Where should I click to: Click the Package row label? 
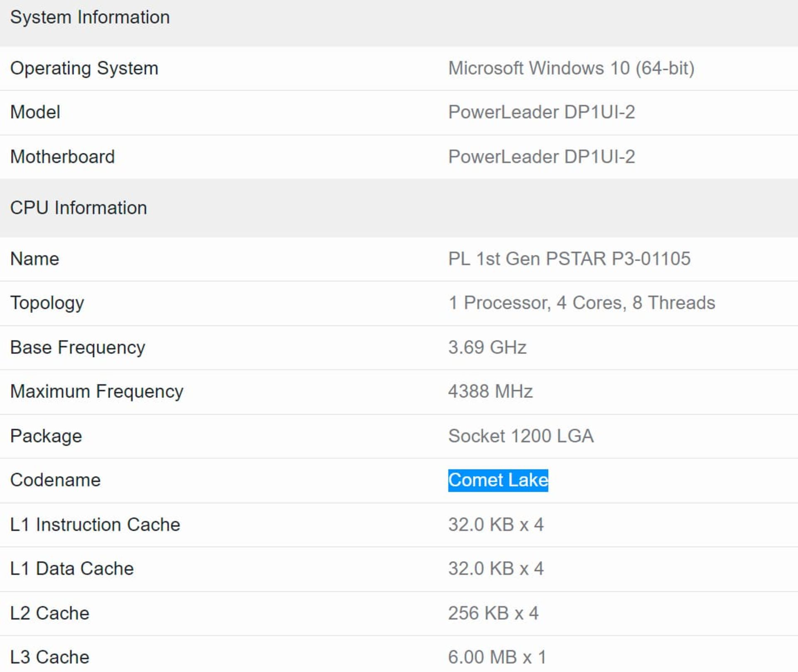46,437
